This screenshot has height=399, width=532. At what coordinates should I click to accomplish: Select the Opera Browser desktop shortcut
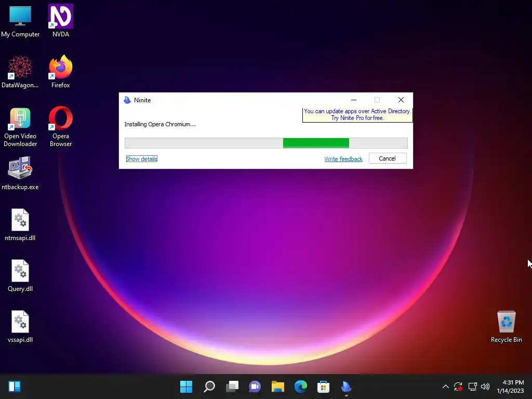coord(61,127)
